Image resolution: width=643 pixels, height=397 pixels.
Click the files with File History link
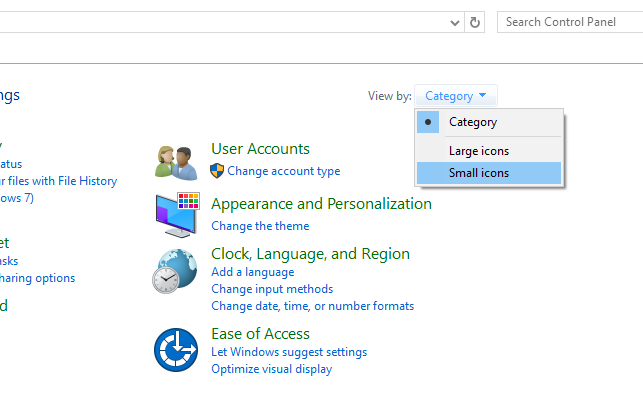59,181
